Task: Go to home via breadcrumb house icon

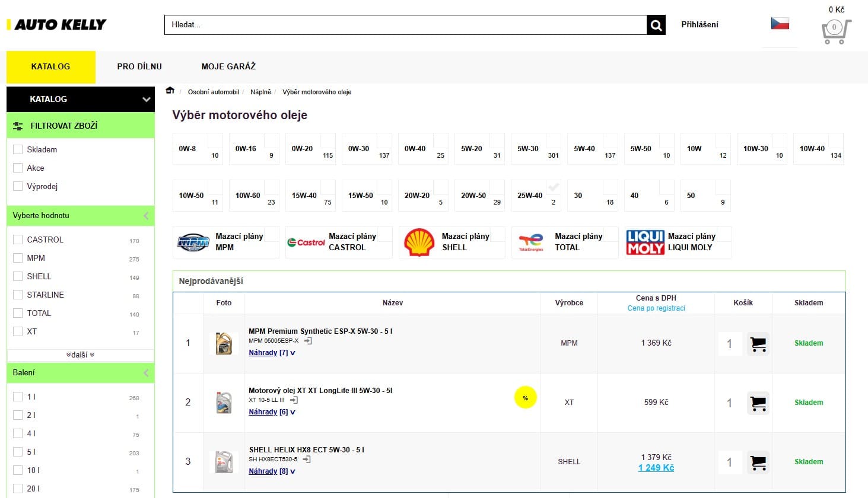Action: click(x=170, y=91)
